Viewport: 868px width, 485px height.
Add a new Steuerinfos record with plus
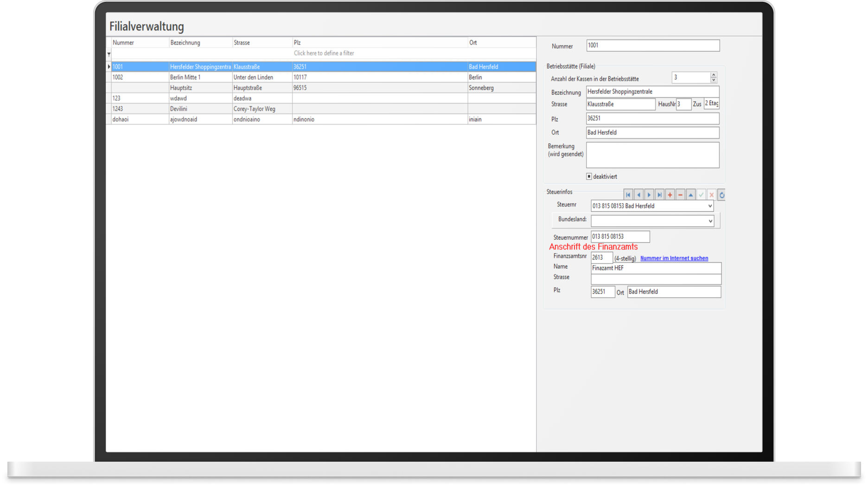click(670, 195)
